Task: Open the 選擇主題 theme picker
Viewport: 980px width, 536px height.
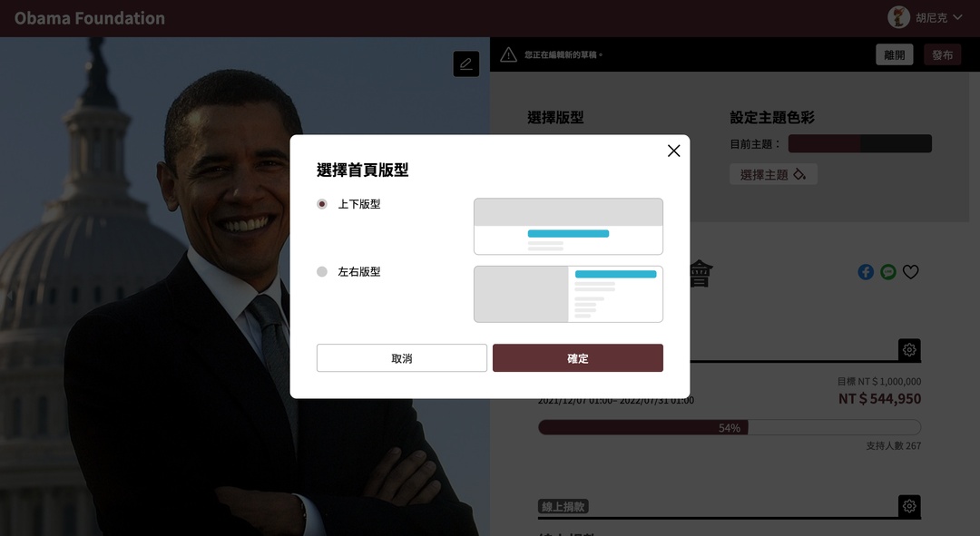Action: pos(773,174)
